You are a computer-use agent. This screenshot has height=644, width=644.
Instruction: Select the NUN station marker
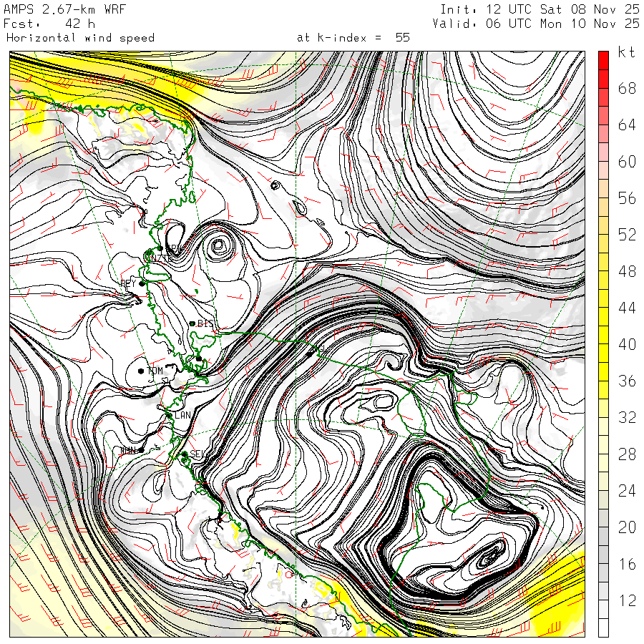141,449
